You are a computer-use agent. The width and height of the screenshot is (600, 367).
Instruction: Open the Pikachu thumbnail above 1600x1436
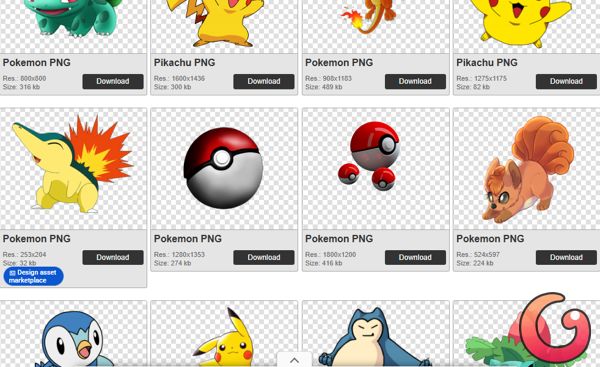224,26
